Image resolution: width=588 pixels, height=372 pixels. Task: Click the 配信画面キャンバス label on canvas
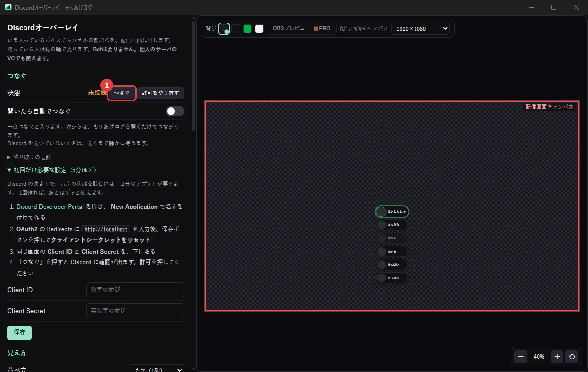click(549, 106)
